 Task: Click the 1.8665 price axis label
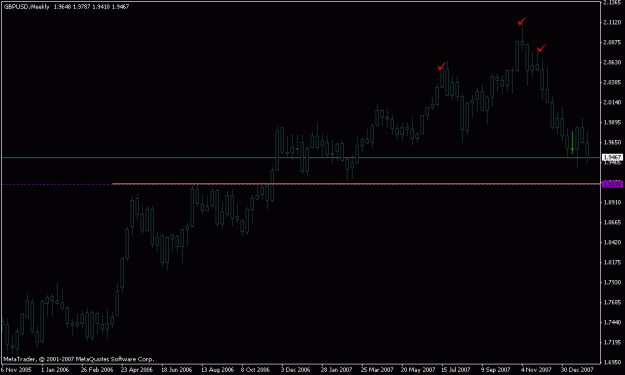click(612, 222)
